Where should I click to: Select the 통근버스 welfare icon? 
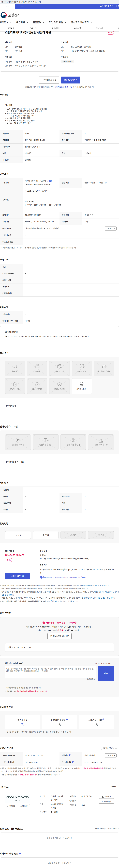[x=15, y=369]
